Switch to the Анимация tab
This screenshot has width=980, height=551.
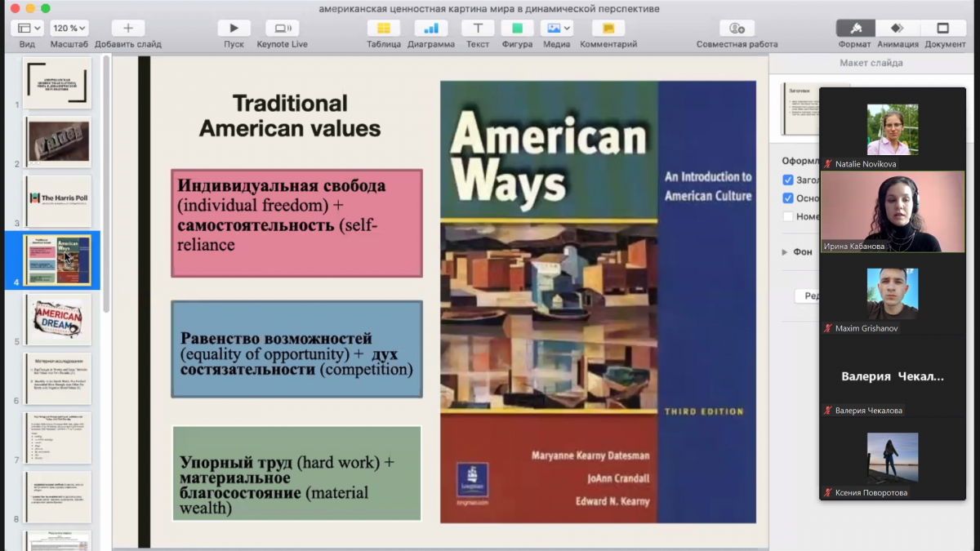[x=898, y=29]
